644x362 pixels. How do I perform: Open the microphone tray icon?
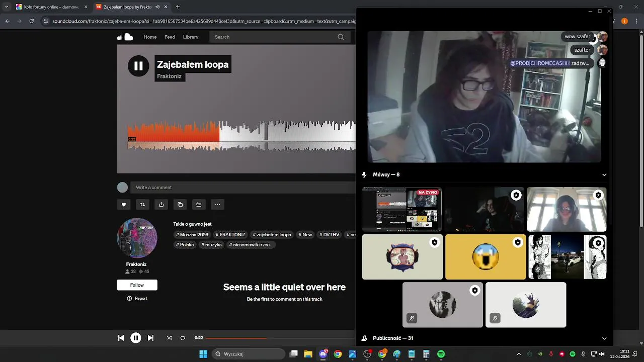click(x=583, y=354)
